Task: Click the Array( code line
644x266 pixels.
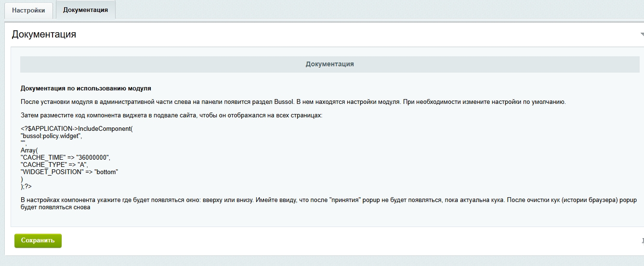Action: [x=29, y=151]
